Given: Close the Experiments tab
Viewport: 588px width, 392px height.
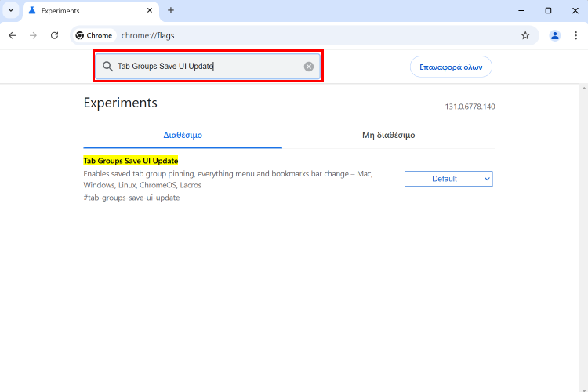Looking at the screenshot, I should click(x=150, y=10).
